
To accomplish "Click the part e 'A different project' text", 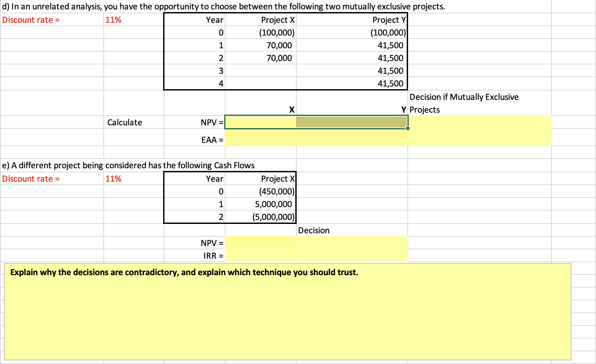I will point(128,165).
